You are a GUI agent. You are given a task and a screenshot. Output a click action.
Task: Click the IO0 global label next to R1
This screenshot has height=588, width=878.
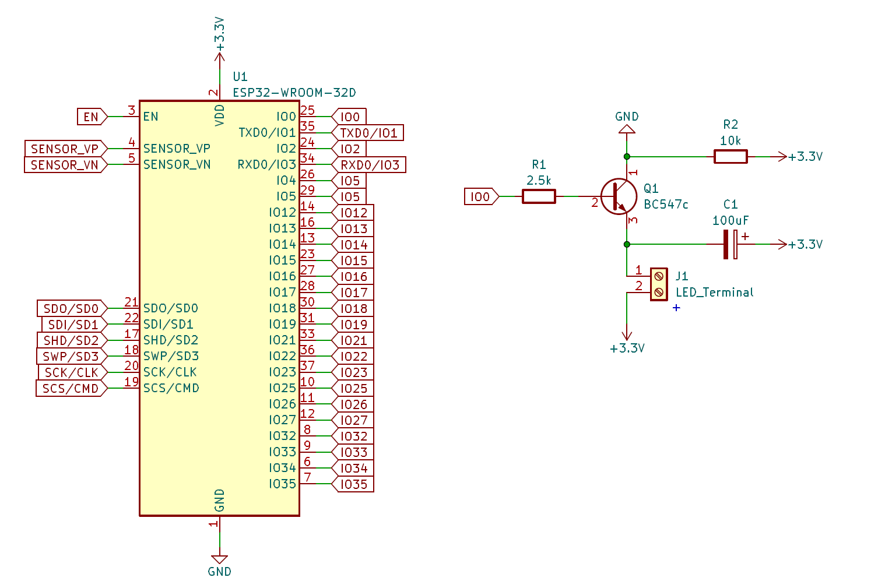pyautogui.click(x=482, y=196)
